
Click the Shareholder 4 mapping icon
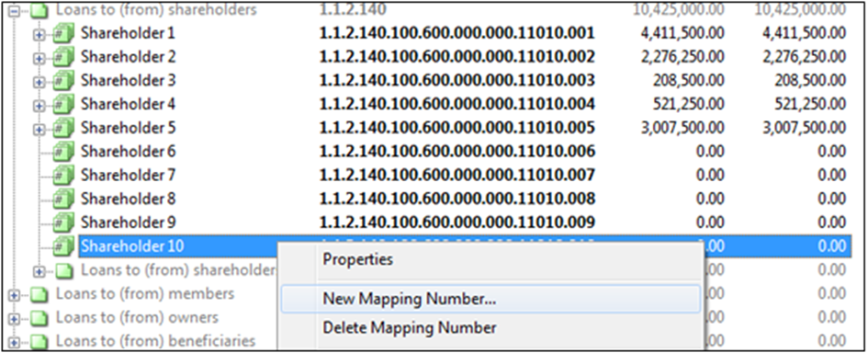point(63,105)
